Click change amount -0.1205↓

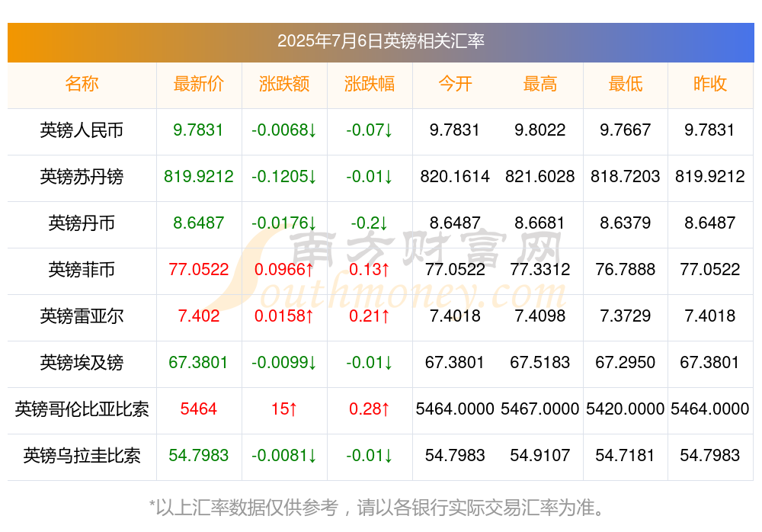[283, 177]
